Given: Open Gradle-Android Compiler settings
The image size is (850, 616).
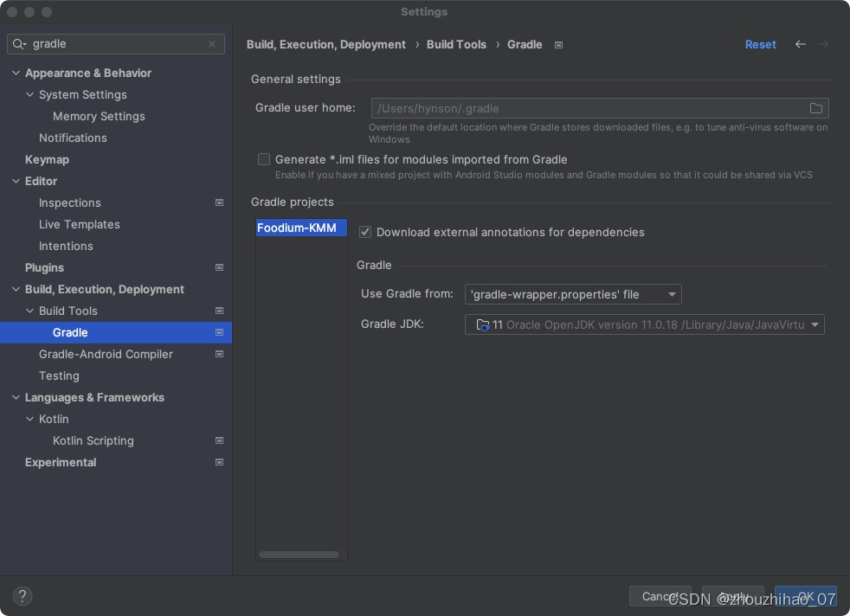Looking at the screenshot, I should 106,355.
